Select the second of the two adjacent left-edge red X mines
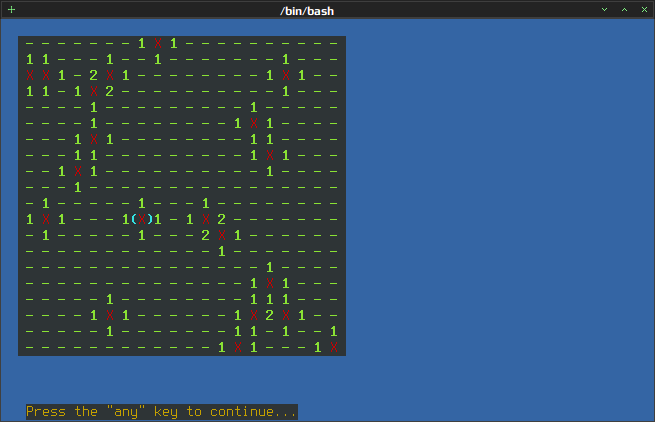 pyautogui.click(x=46, y=75)
